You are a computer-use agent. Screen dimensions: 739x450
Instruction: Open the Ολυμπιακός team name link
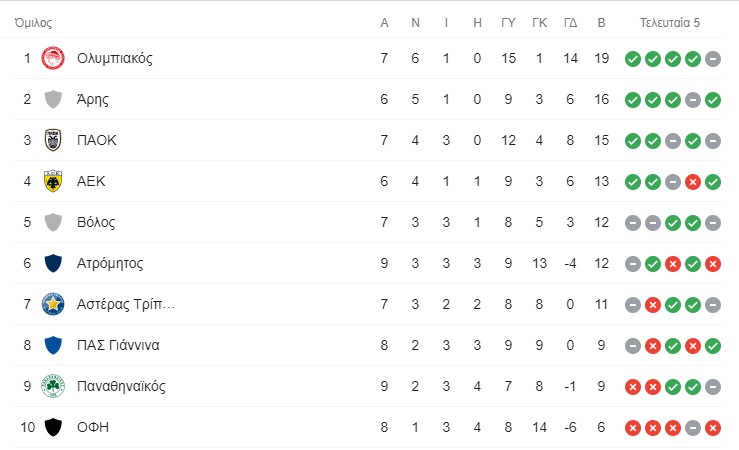click(115, 58)
